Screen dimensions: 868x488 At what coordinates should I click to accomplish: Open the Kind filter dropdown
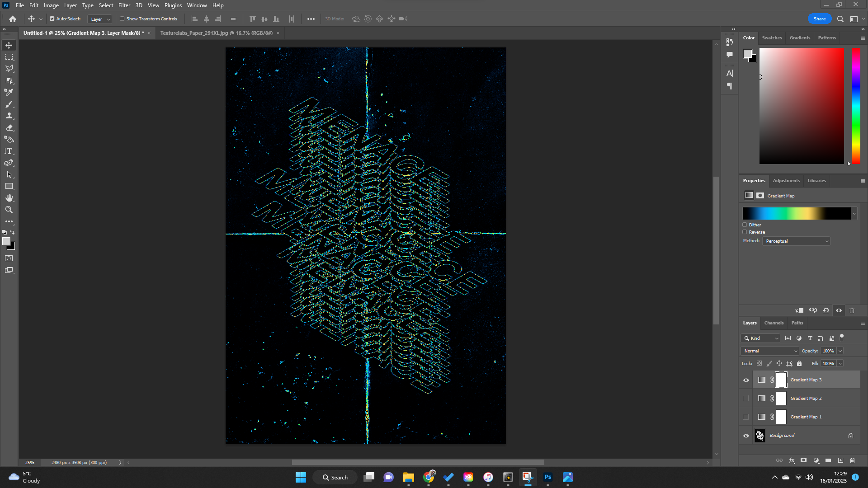coord(760,338)
